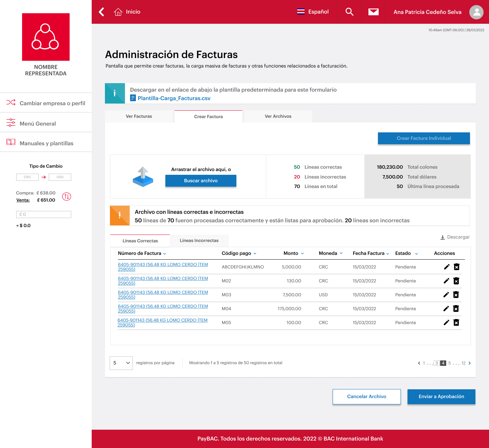Delete the M05 invoice line
The image size is (489, 448).
click(x=456, y=322)
